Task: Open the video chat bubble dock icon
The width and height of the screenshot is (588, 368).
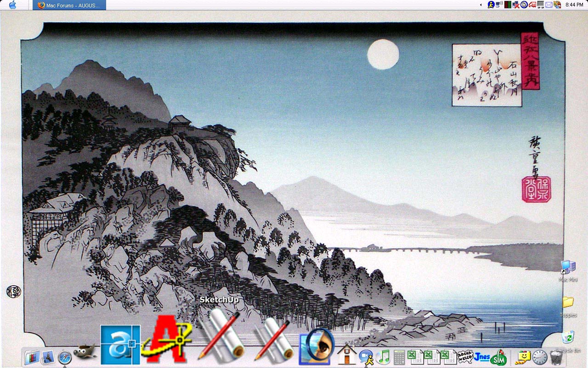Action: (x=366, y=357)
